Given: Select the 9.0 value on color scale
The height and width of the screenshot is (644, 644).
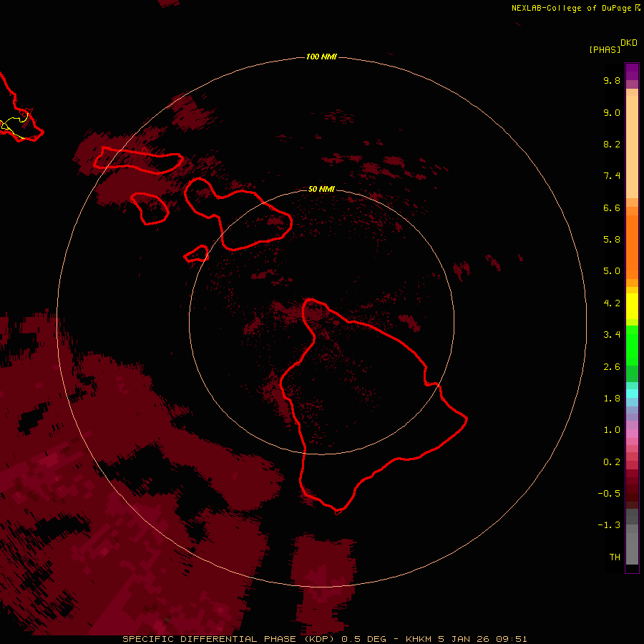Looking at the screenshot, I should [612, 112].
